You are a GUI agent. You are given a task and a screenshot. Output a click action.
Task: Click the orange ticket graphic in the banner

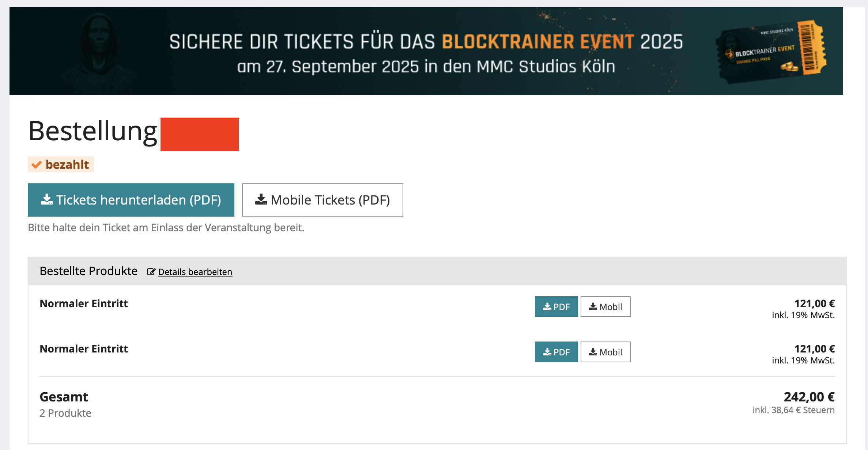[x=771, y=51]
